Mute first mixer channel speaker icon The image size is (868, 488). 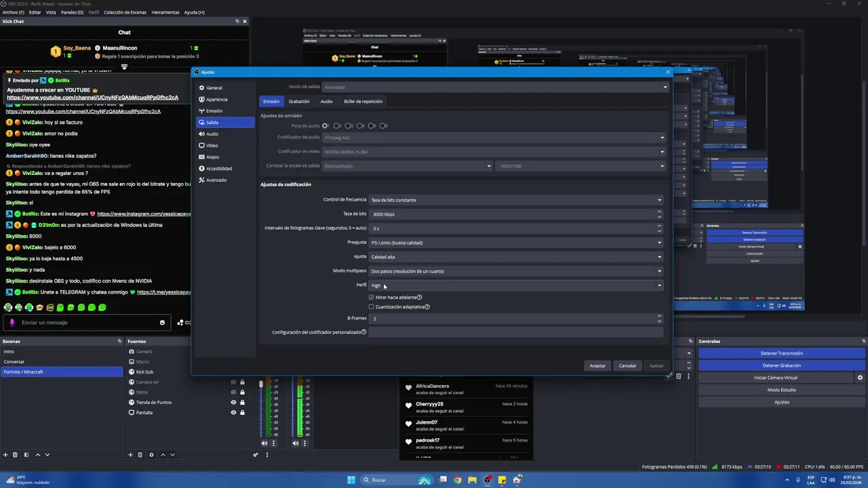pos(264,443)
